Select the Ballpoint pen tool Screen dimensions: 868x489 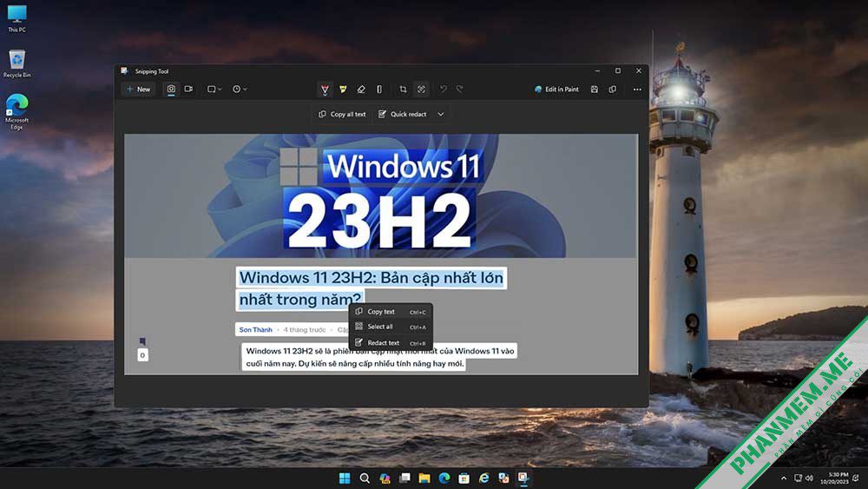tap(325, 89)
